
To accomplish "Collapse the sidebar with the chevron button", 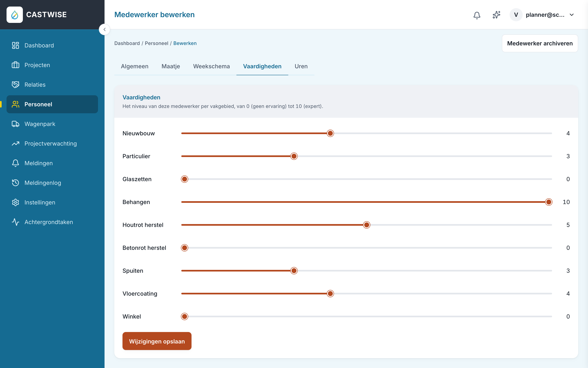I will [x=105, y=29].
